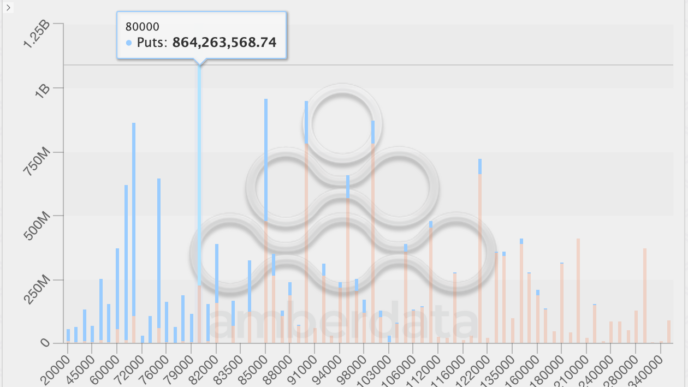The image size is (688, 387).
Task: Click the orange calls segment of the 85000 bar
Action: pos(266,282)
